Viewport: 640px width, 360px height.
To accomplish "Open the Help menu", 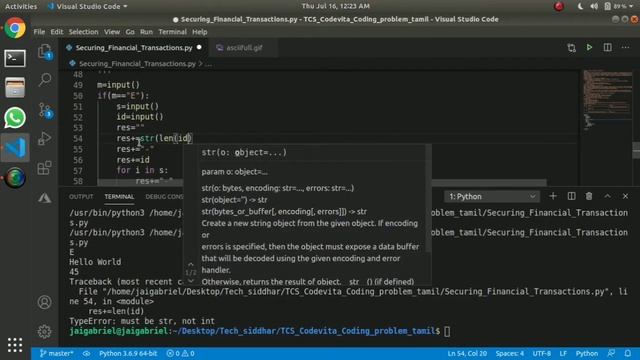I will [x=200, y=32].
